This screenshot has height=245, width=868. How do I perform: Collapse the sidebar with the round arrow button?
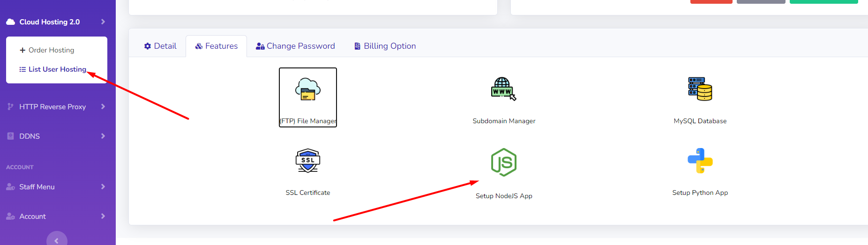[x=57, y=239]
